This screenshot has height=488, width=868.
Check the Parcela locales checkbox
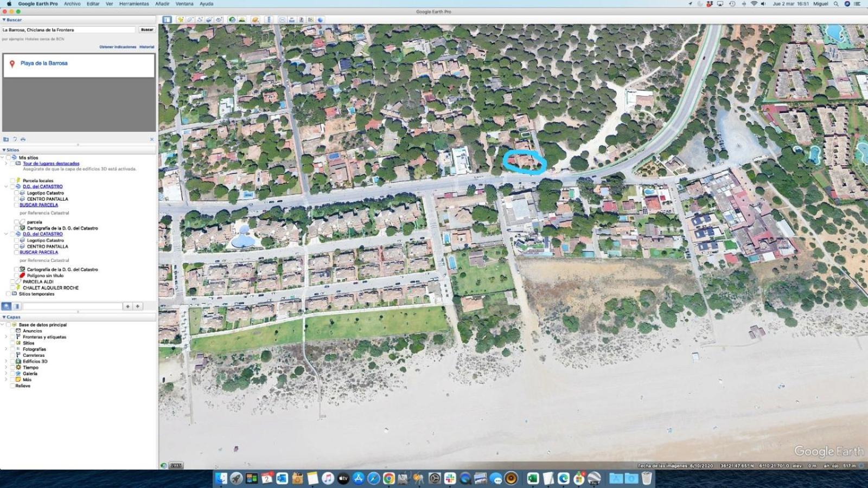[12, 181]
